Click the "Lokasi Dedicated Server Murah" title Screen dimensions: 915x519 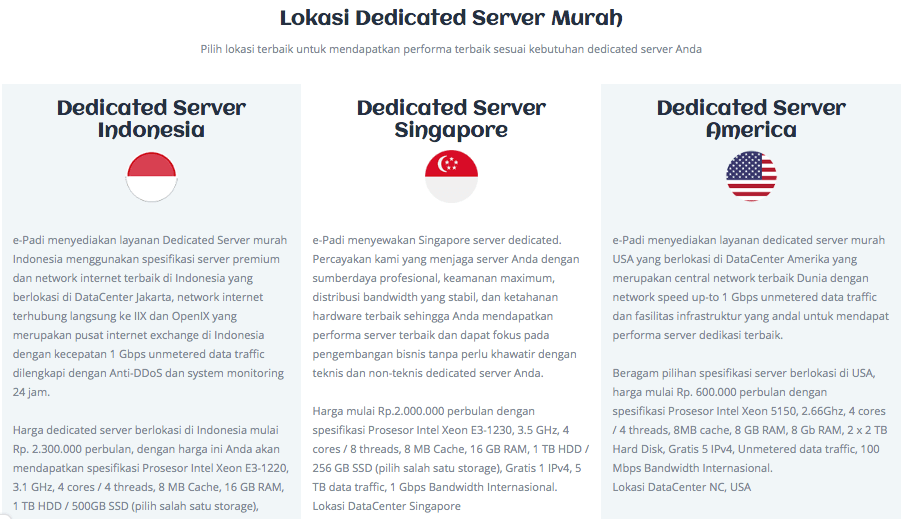click(451, 18)
